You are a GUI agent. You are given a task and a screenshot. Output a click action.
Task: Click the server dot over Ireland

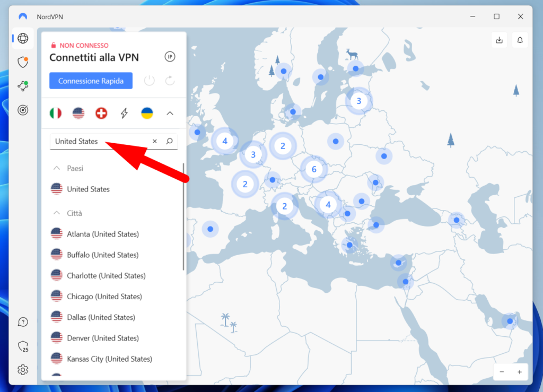[197, 132]
